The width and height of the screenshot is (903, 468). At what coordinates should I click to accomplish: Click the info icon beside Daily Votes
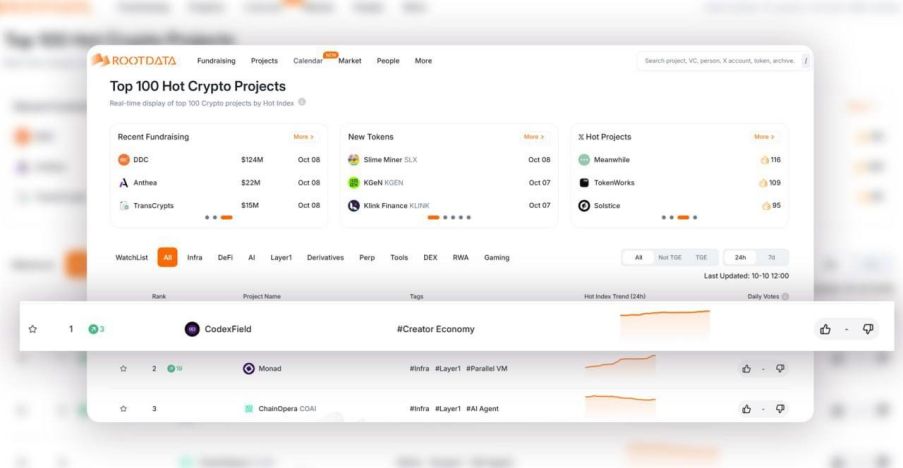click(785, 296)
